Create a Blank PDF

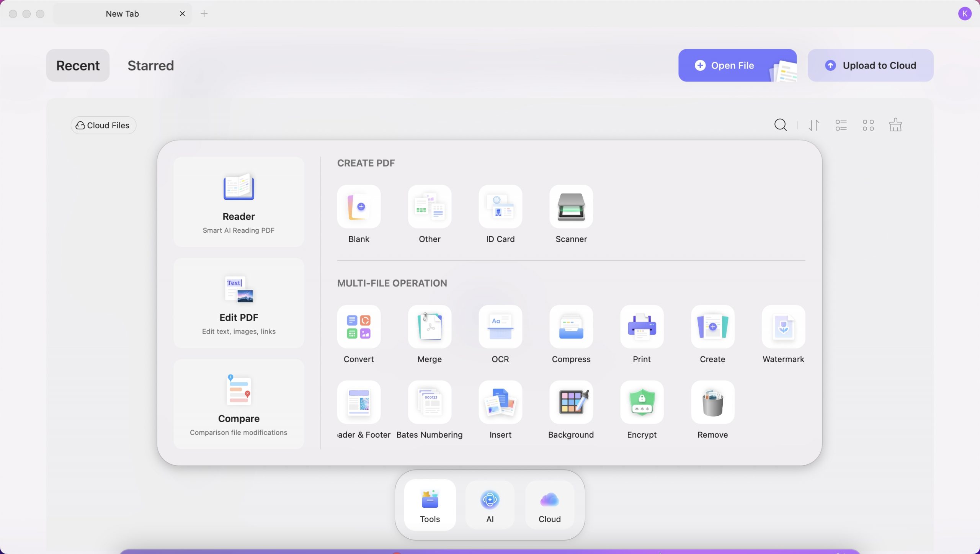359,207
